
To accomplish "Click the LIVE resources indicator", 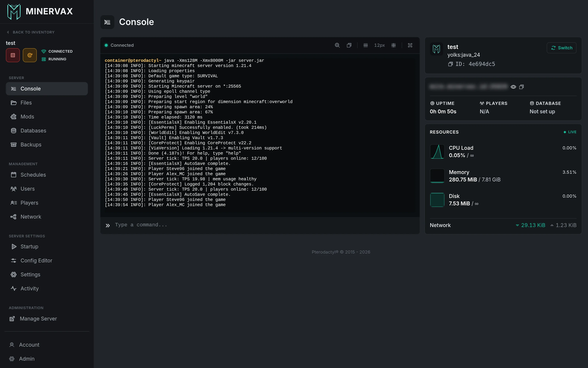I will [x=570, y=132].
